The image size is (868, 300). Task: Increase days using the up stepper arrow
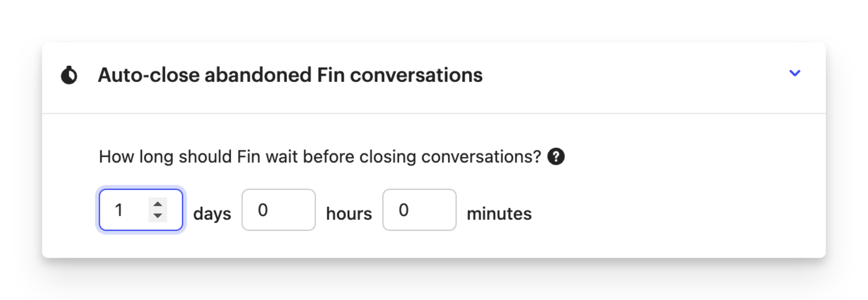tap(158, 204)
